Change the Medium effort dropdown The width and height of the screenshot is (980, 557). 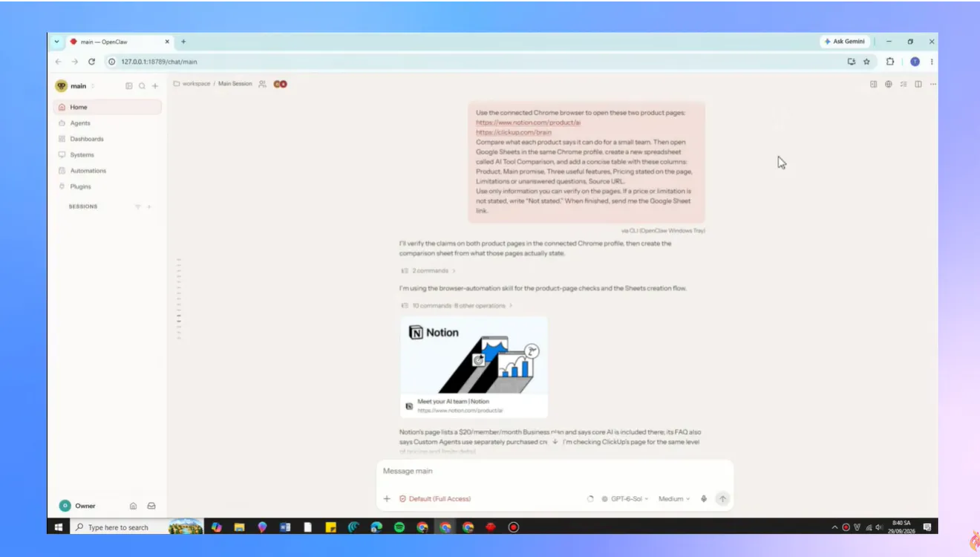pos(674,499)
